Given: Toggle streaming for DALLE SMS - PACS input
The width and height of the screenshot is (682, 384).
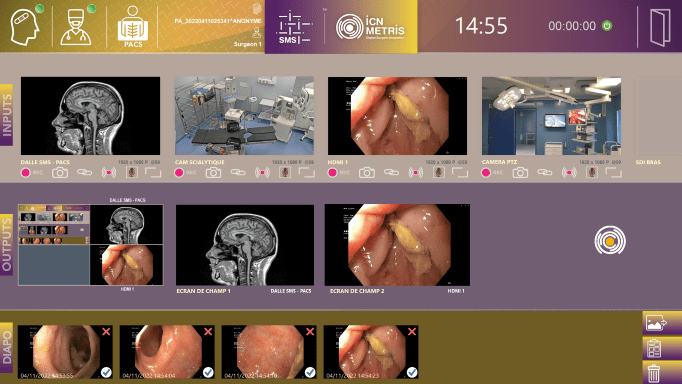Looking at the screenshot, I should click(109, 173).
